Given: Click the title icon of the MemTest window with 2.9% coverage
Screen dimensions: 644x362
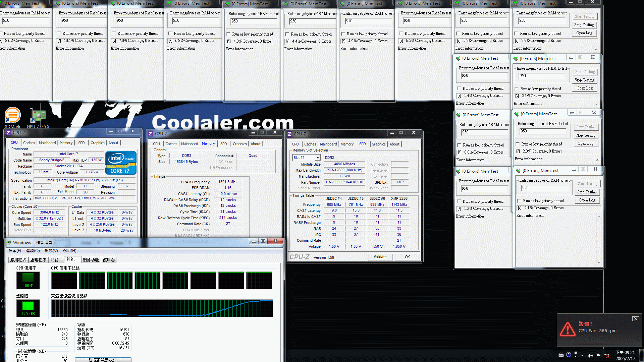Looking at the screenshot, I should pos(515,3).
